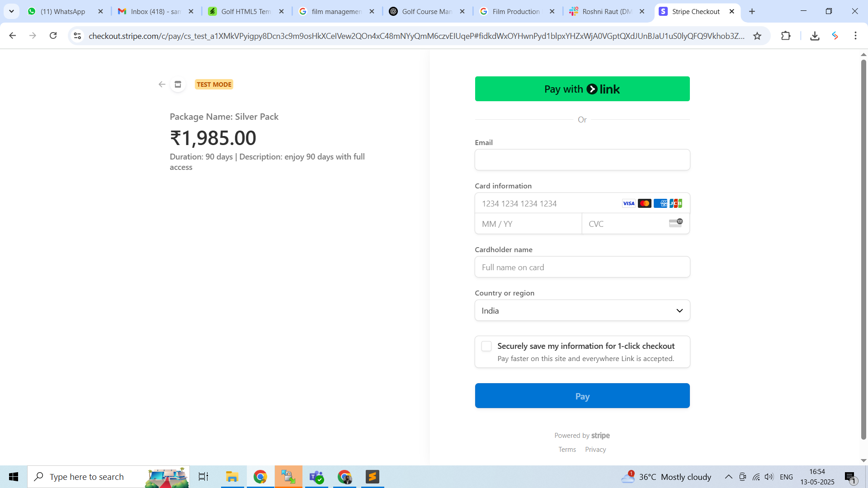This screenshot has width=868, height=488.
Task: Open the Privacy link in the footer
Action: tap(595, 450)
